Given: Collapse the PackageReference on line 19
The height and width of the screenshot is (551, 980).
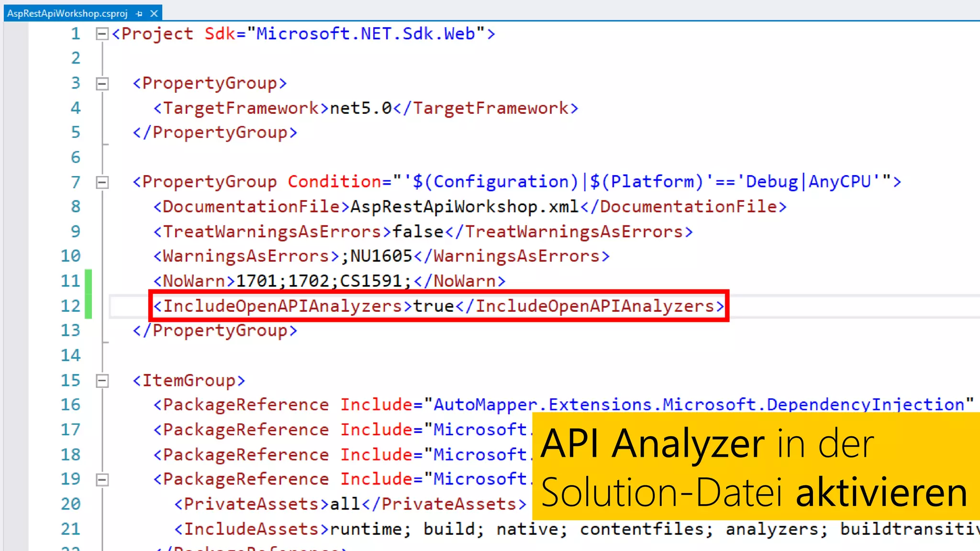Looking at the screenshot, I should coord(102,480).
